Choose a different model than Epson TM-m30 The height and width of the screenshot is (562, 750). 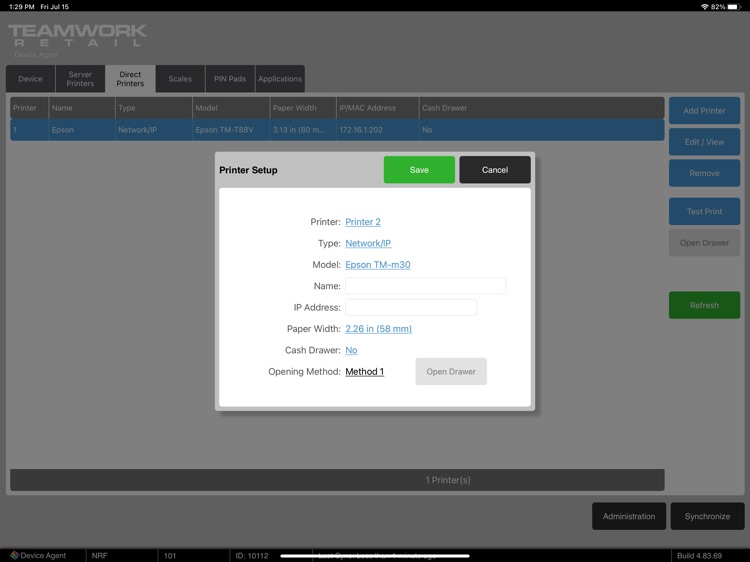coord(378,264)
